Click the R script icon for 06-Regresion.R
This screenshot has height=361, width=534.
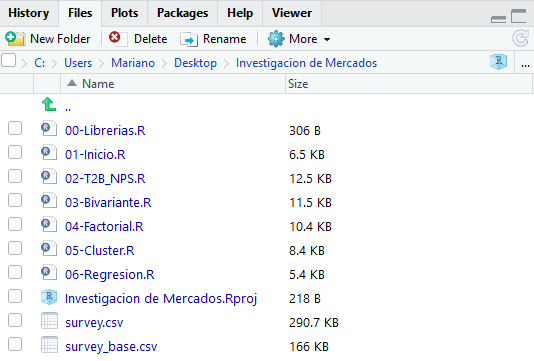pos(49,272)
